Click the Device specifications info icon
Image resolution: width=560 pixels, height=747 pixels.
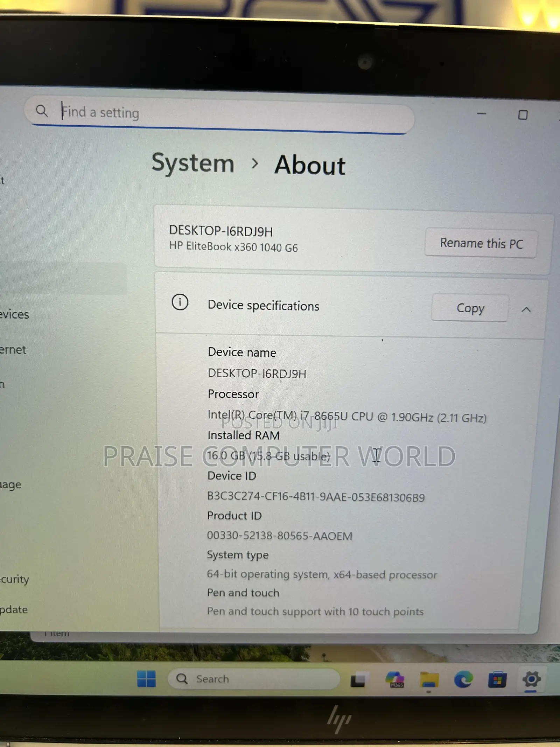[180, 302]
